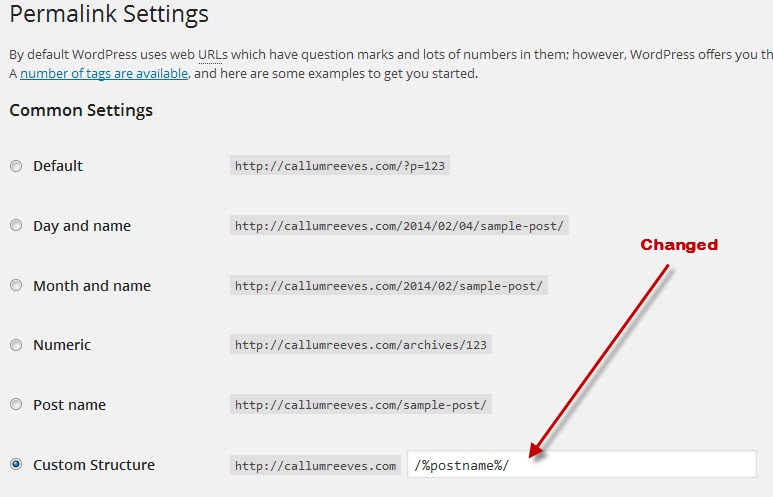Select the Default permalink radio button
This screenshot has width=773, height=497.
click(x=16, y=166)
